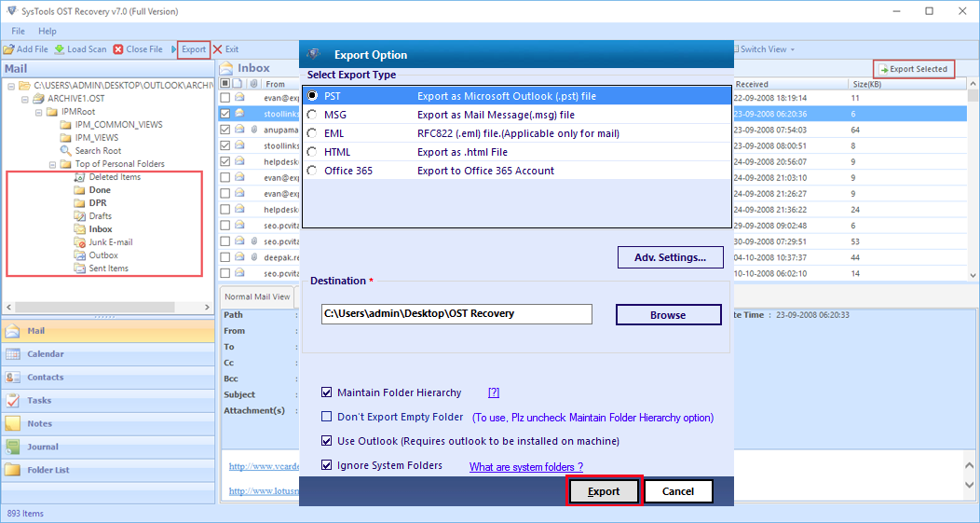Check the deepak email row checkbox
This screenshot has width=980, height=523.
[x=225, y=257]
